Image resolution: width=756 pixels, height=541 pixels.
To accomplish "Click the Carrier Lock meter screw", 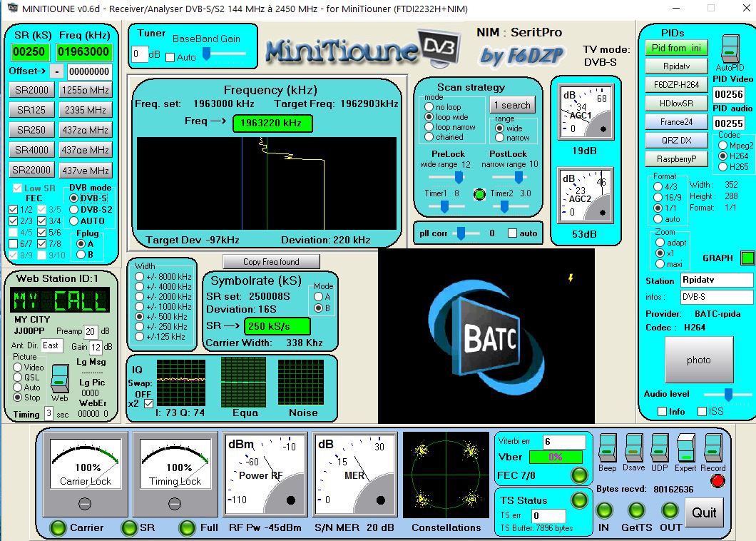I will pos(85,504).
